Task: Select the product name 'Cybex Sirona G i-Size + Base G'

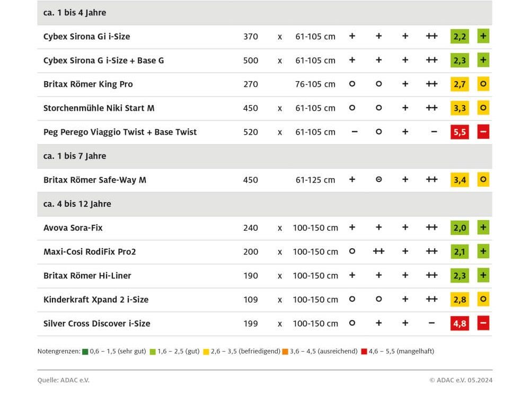Action: point(104,60)
